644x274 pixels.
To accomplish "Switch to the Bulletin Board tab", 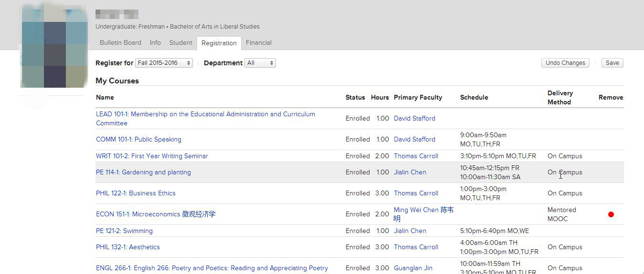I will click(x=120, y=42).
